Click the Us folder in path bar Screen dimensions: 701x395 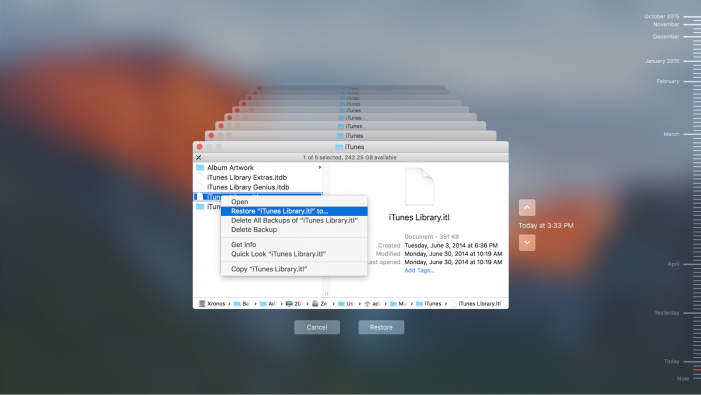346,304
